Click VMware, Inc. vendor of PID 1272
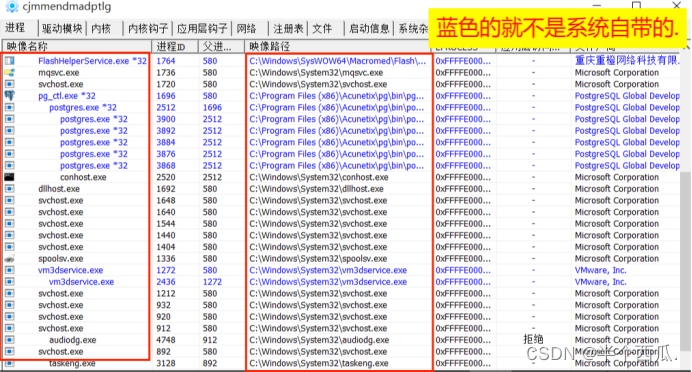 [600, 270]
